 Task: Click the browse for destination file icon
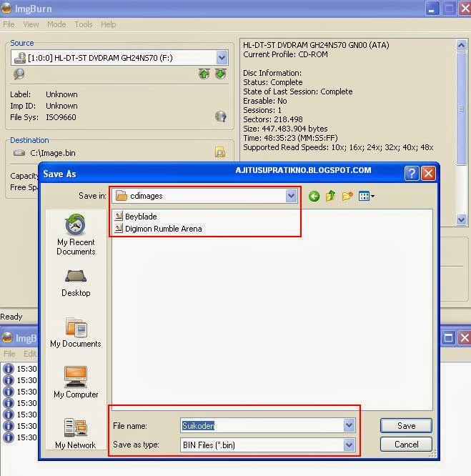pos(220,152)
